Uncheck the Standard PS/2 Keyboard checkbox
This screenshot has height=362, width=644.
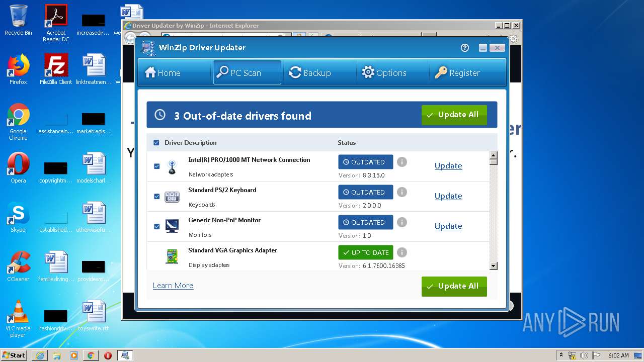point(156,196)
